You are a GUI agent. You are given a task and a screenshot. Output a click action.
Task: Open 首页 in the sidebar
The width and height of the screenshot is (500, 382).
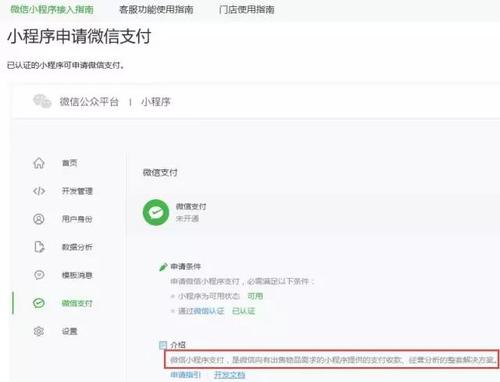(x=70, y=163)
